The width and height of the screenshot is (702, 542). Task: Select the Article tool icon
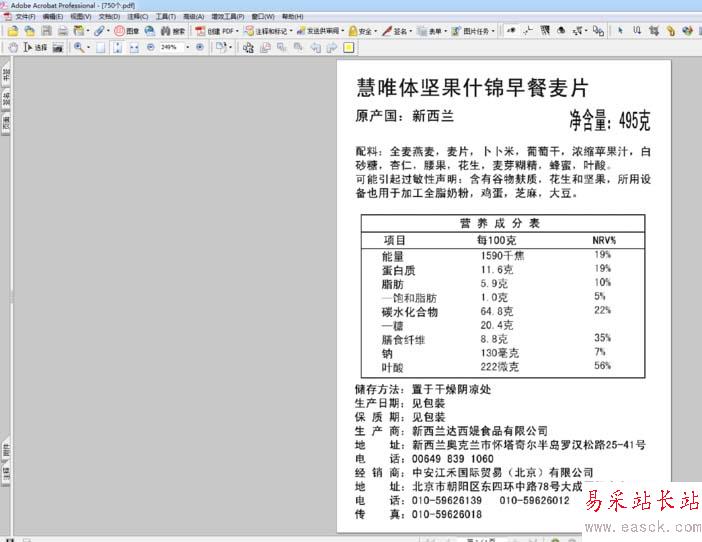click(x=637, y=31)
